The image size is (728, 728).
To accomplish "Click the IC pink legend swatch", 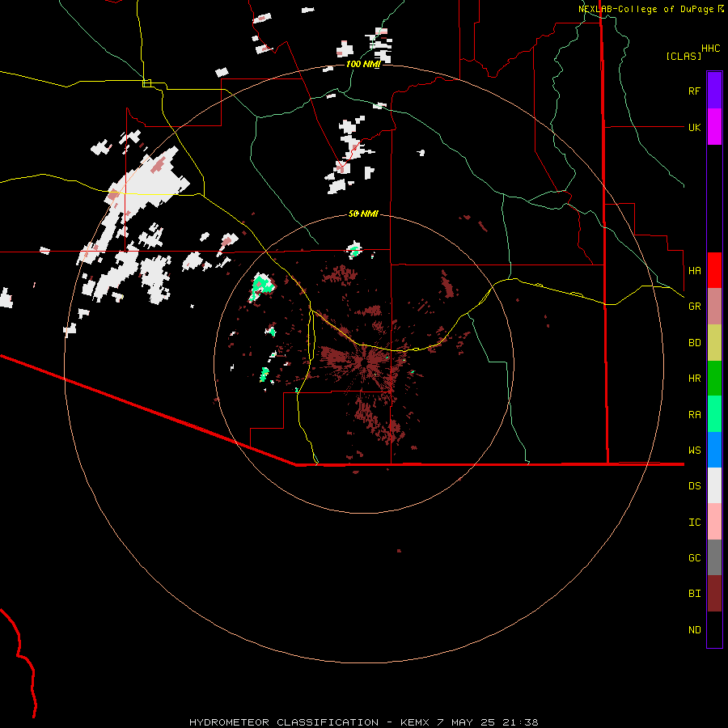I will tap(714, 522).
